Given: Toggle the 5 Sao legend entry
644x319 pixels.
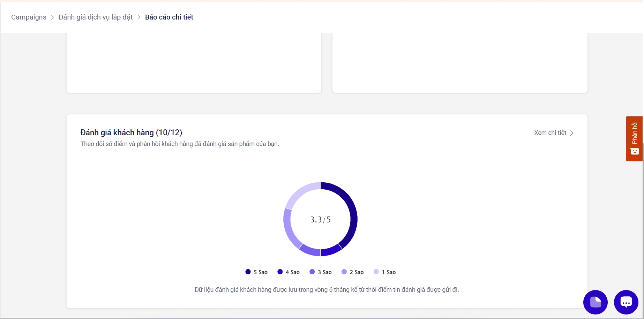Looking at the screenshot, I should (257, 272).
